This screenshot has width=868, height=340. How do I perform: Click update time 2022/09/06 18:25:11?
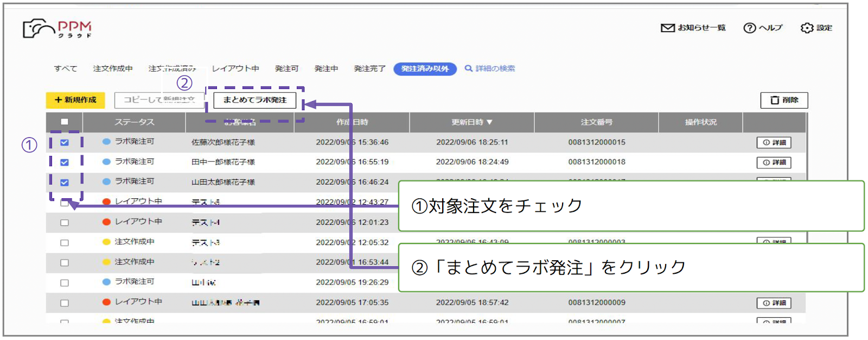coord(472,142)
